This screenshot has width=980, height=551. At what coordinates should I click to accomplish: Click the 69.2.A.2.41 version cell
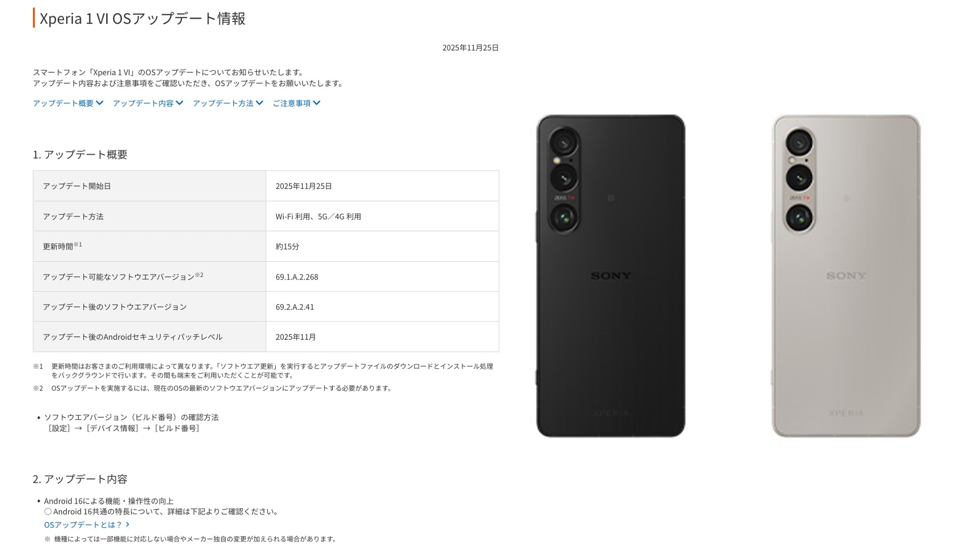click(382, 307)
